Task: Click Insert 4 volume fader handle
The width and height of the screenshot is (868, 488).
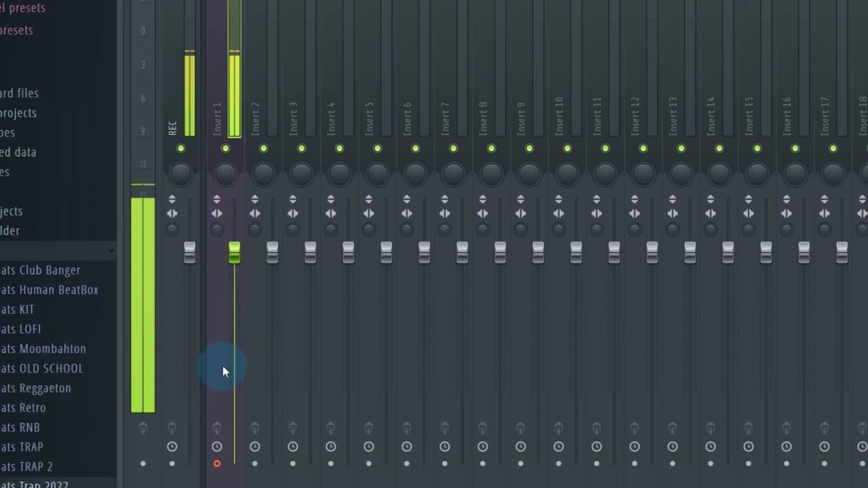Action: [x=349, y=253]
